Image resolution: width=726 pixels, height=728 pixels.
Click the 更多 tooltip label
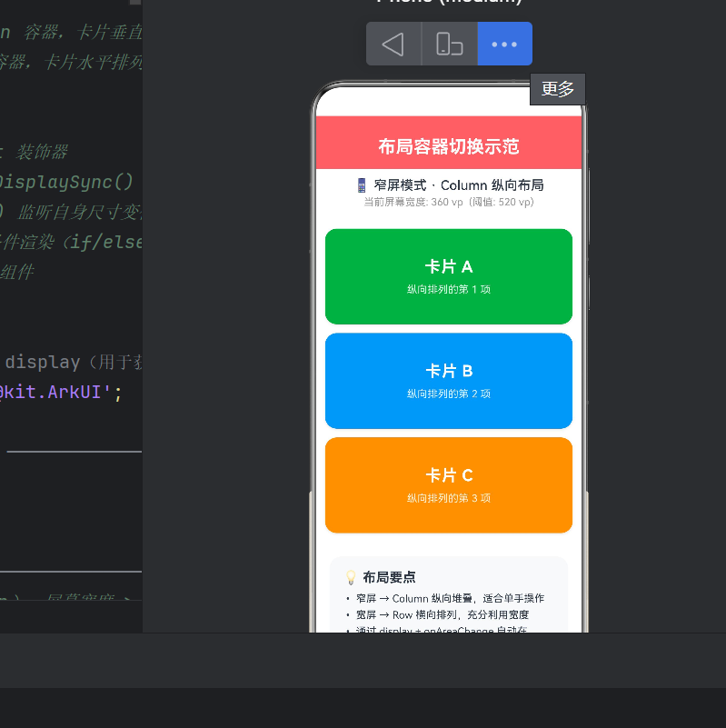(x=558, y=89)
